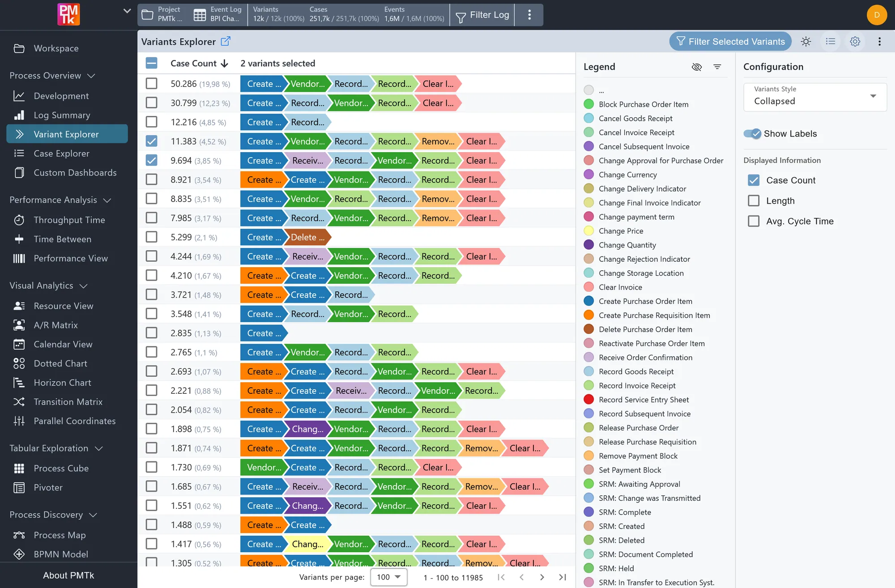
Task: Uncheck the 11.383 variant checkbox
Action: pos(152,141)
